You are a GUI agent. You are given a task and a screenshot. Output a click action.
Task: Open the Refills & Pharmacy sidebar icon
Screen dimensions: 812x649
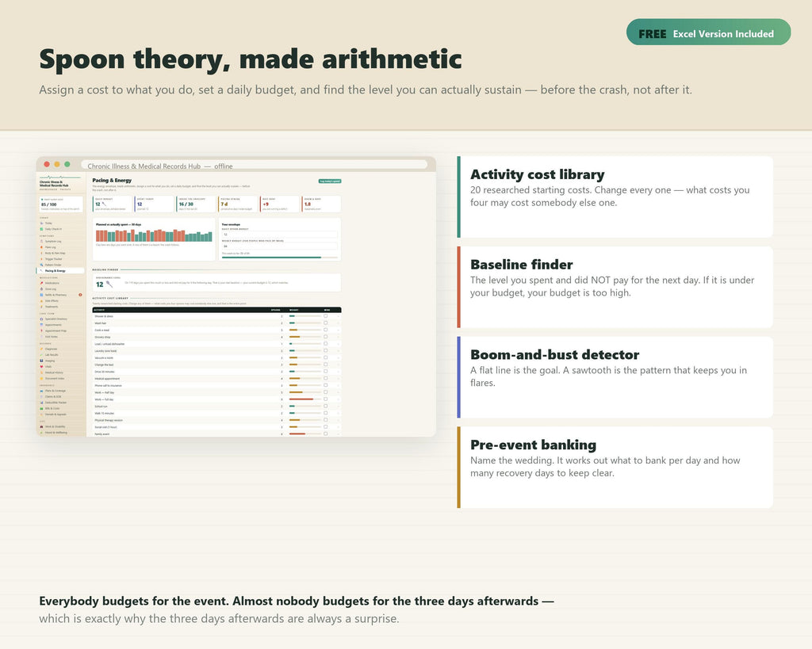point(41,295)
